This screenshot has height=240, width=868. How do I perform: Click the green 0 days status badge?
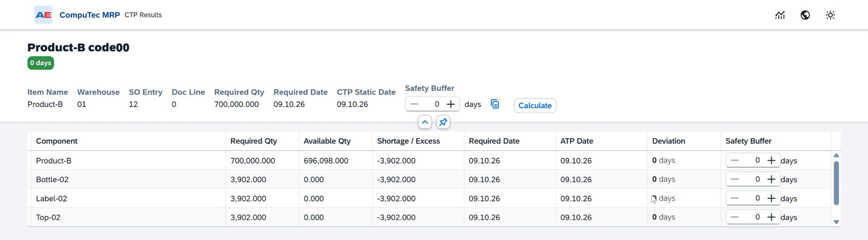(41, 63)
